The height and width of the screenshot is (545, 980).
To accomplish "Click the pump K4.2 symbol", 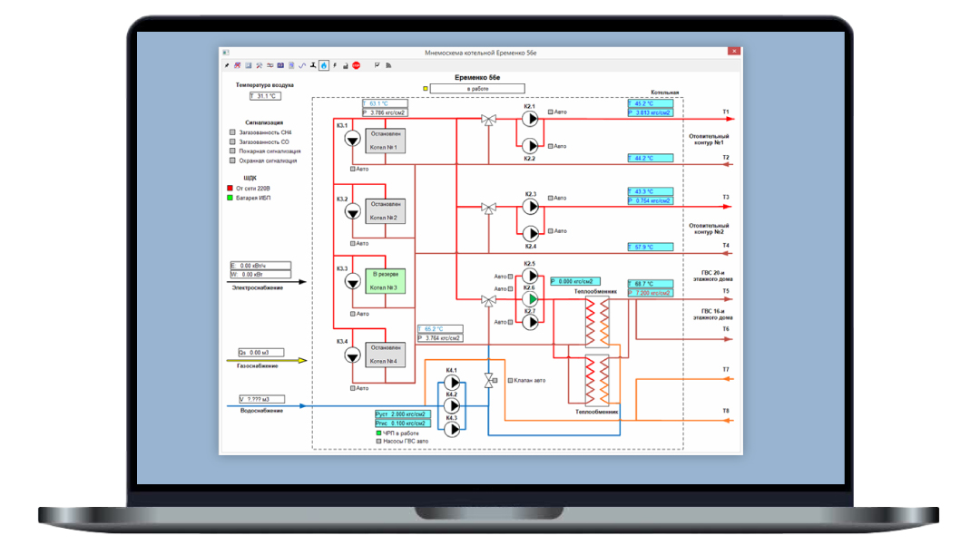I will click(452, 405).
